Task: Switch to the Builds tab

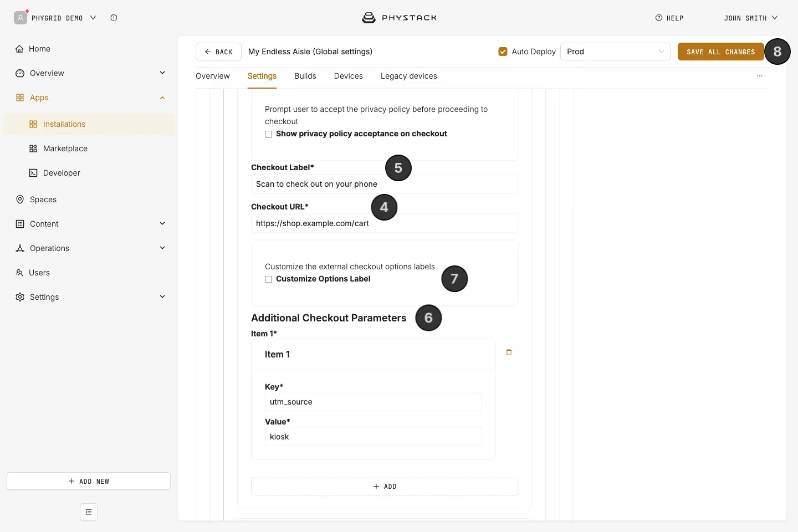Action: tap(305, 76)
